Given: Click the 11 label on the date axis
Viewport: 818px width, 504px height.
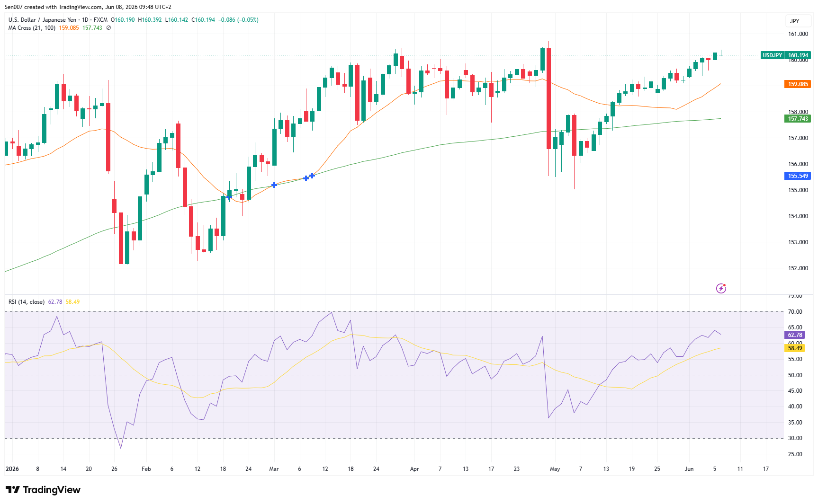Looking at the screenshot, I should click(x=740, y=469).
